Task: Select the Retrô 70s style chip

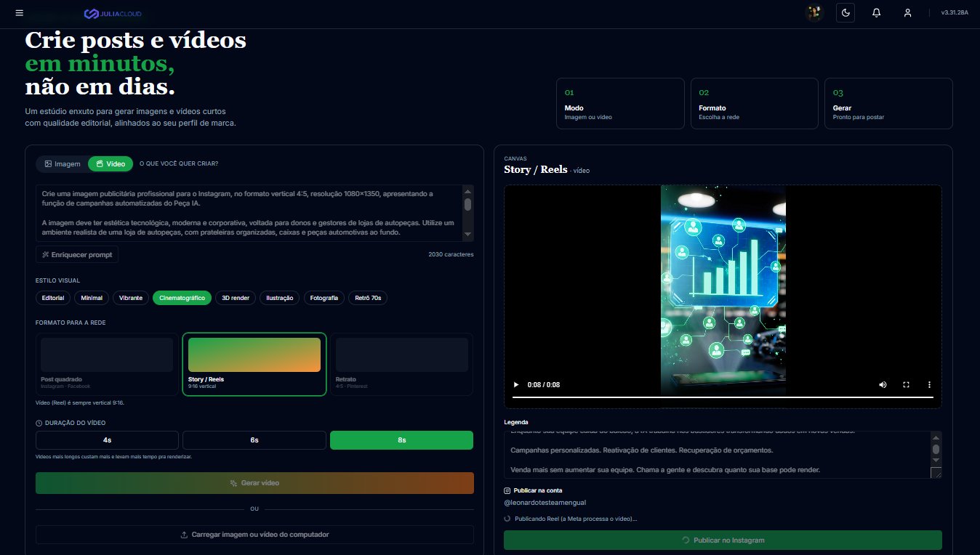Action: coord(368,298)
